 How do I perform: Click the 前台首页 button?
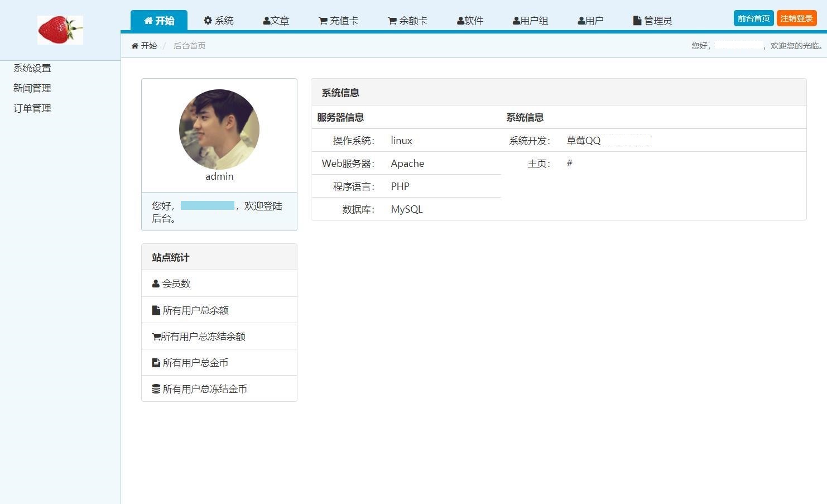tap(753, 18)
